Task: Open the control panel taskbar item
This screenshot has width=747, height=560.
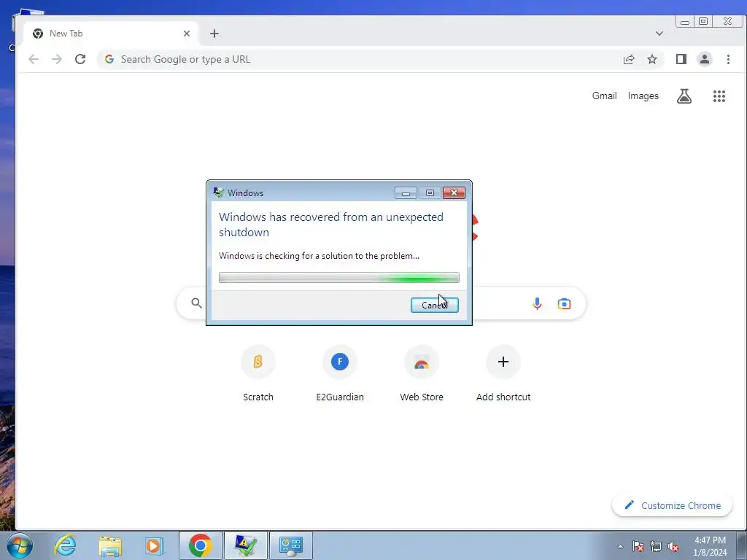Action: pos(291,545)
